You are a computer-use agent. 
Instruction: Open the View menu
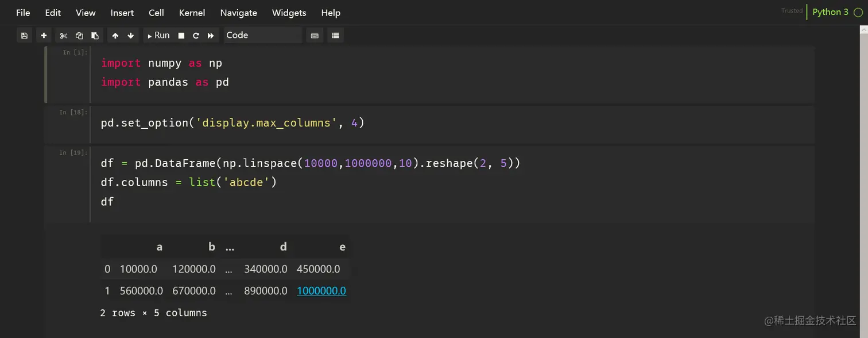tap(86, 13)
